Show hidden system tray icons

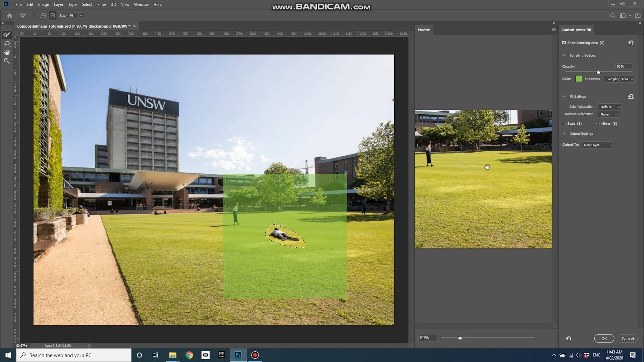coord(554,355)
